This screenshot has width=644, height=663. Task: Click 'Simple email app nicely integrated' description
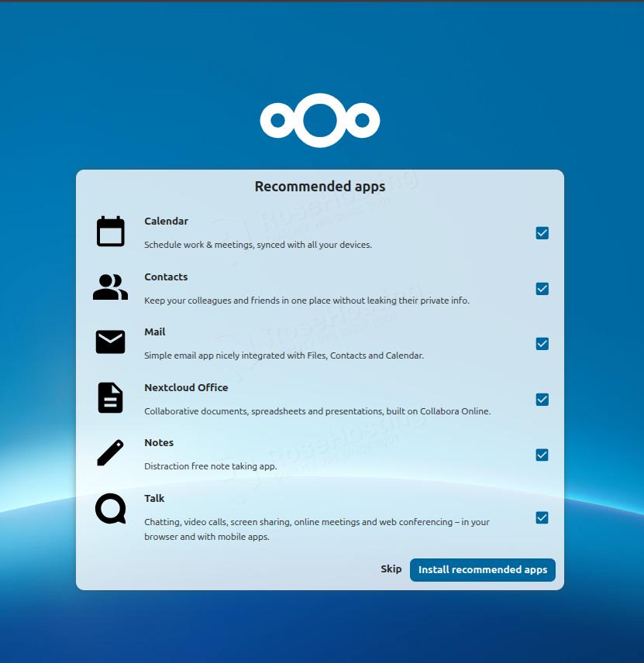(284, 356)
